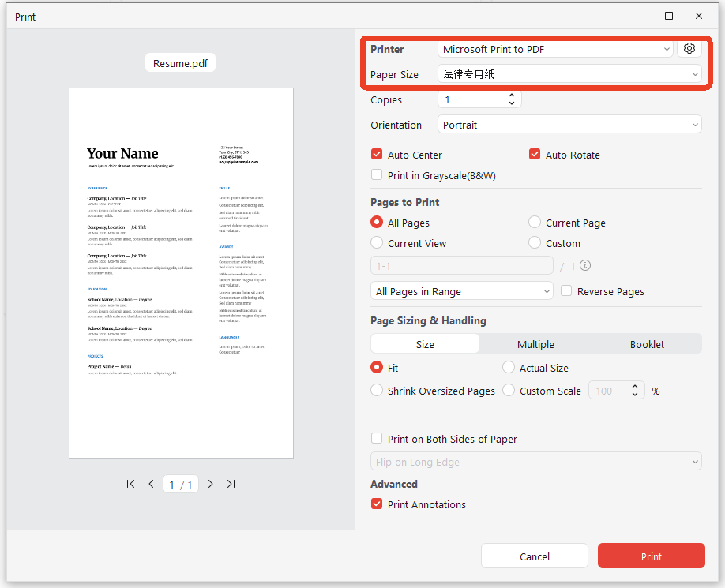The image size is (725, 588).
Task: Choose Custom Scale option
Action: pyautogui.click(x=509, y=391)
